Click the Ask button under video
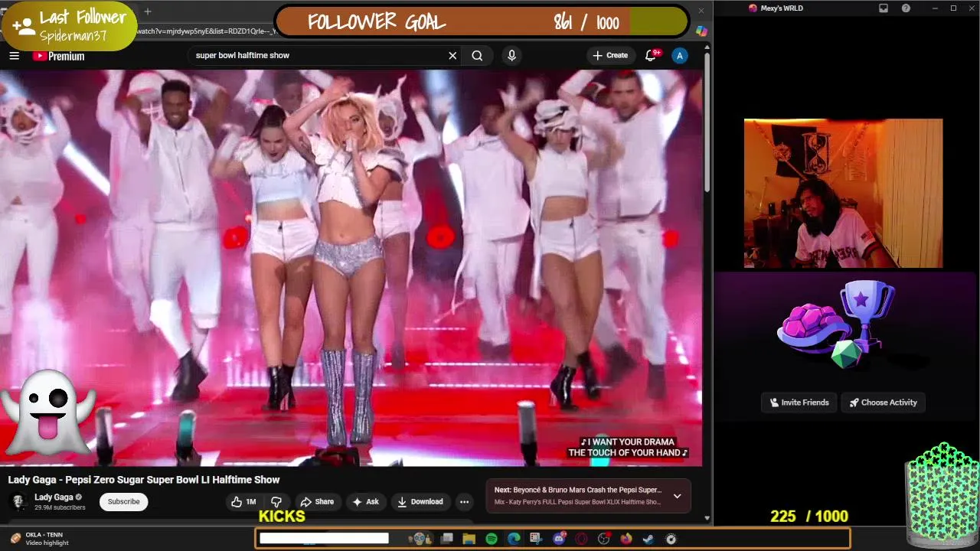 point(365,502)
